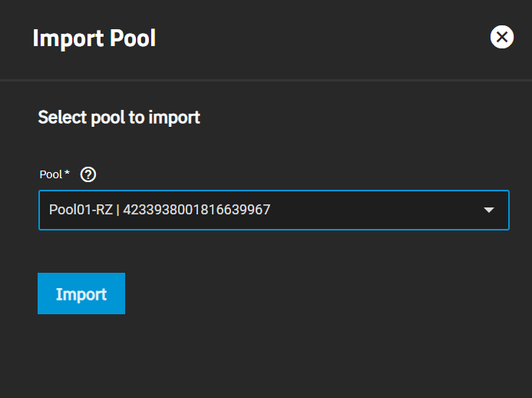Dismiss the dialog using the X icon
This screenshot has height=398, width=532.
[502, 37]
